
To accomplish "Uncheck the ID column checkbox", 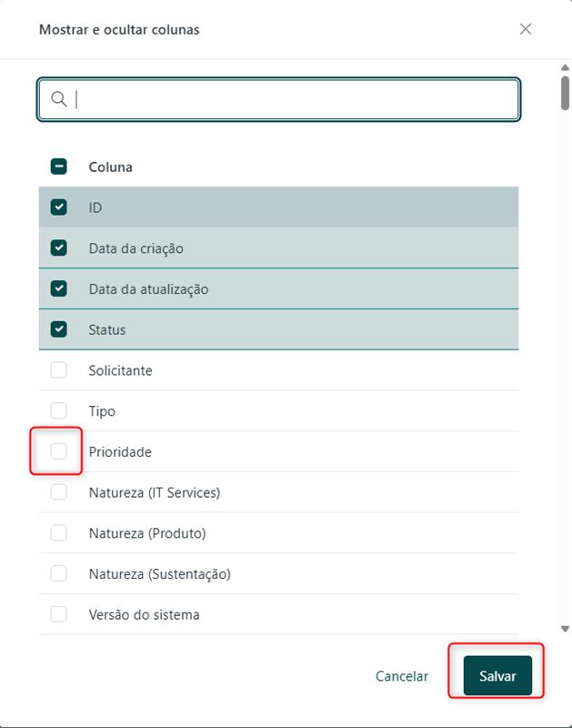I will (x=59, y=207).
